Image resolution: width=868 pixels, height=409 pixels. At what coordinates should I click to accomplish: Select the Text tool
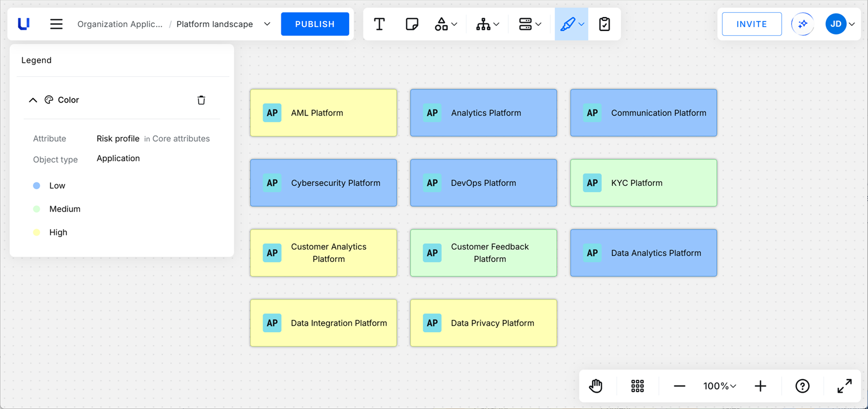pos(380,24)
